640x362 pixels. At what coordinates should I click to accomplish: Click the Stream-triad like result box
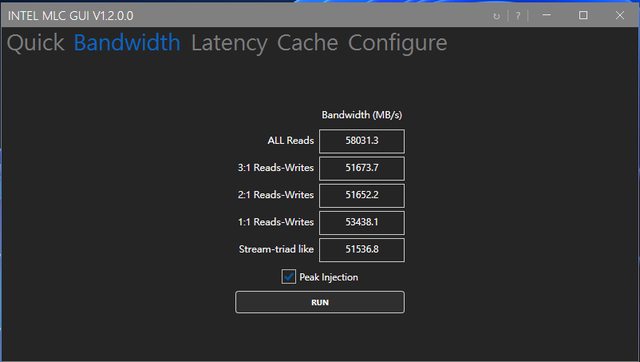[x=362, y=250]
